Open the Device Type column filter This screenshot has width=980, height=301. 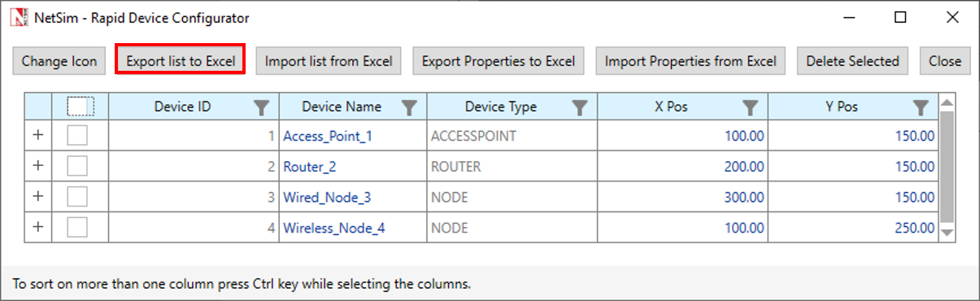(579, 107)
